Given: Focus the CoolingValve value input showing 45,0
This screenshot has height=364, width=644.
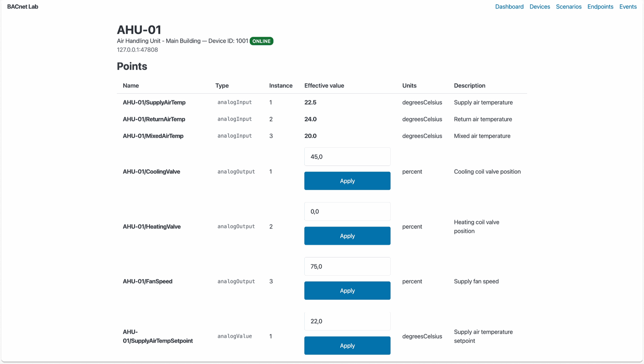Looking at the screenshot, I should 347,157.
